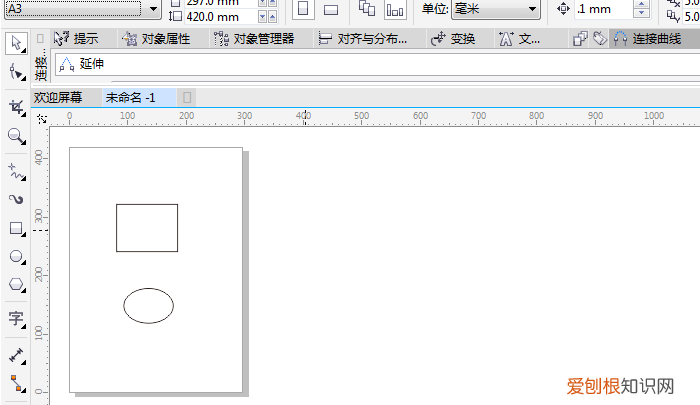Click the rectangle shape on the canvas
Viewport: 700px width, 405px height.
pyautogui.click(x=147, y=206)
